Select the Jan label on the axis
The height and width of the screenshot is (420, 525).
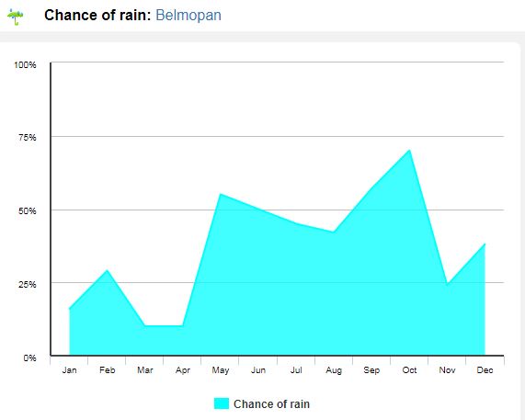click(x=69, y=370)
